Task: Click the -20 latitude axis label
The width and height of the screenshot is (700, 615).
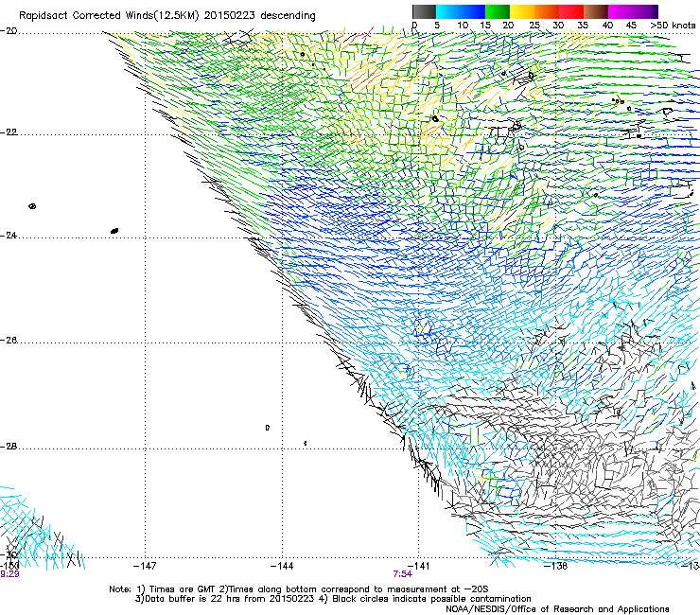Action: [x=9, y=31]
